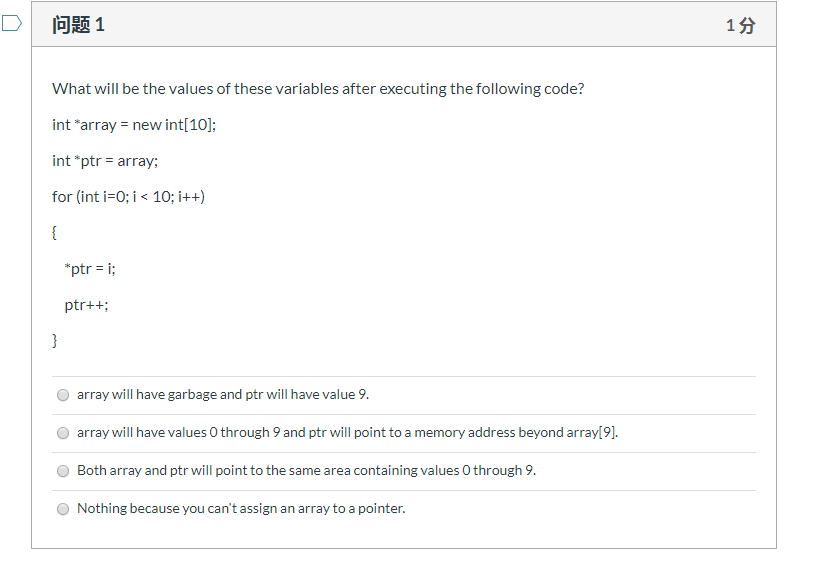The height and width of the screenshot is (571, 827).
Task: Click code line 'int *ptr = array;'
Action: [105, 161]
